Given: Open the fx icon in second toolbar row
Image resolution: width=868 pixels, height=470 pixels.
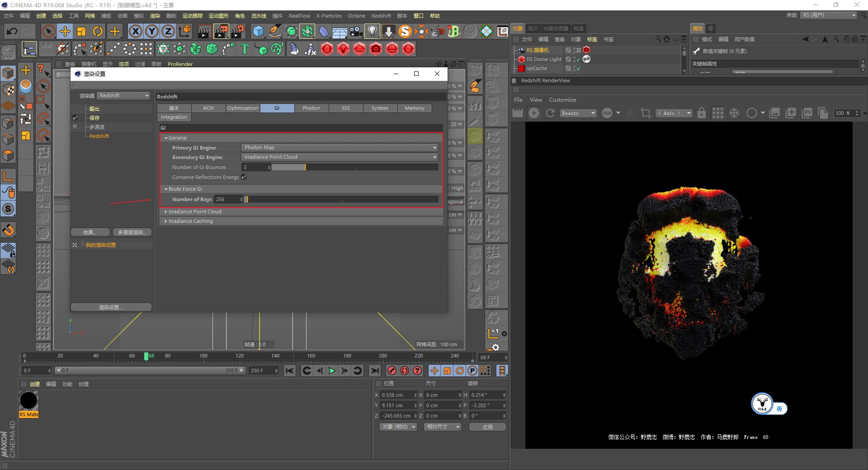Looking at the screenshot, I should [x=311, y=49].
